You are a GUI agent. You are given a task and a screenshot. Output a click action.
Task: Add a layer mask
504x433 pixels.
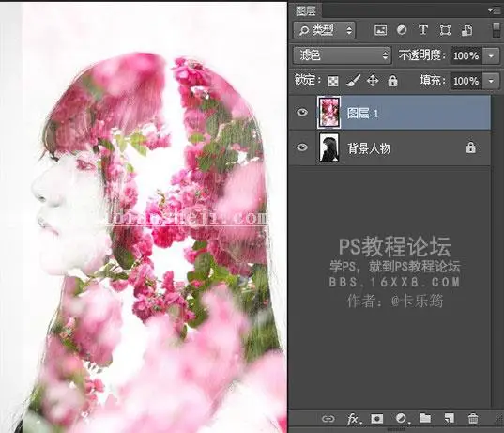[377, 419]
